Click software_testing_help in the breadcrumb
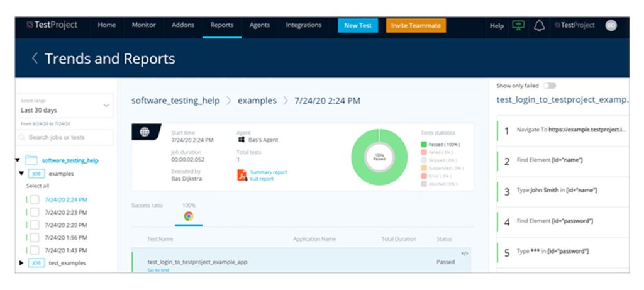 pos(175,101)
